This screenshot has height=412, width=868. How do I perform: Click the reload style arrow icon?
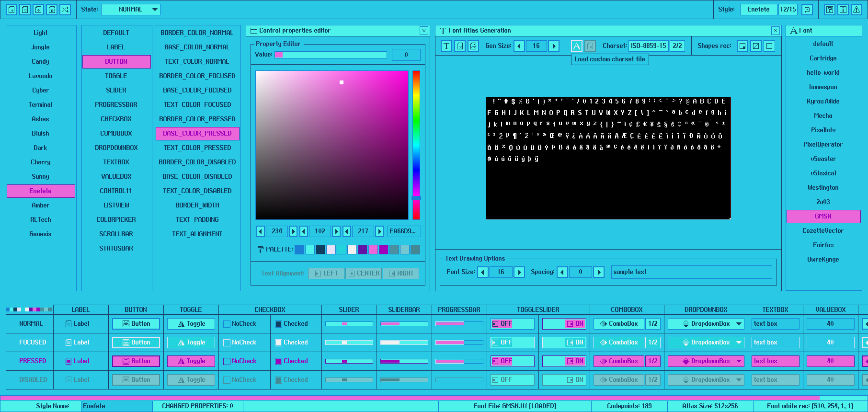pyautogui.click(x=807, y=10)
